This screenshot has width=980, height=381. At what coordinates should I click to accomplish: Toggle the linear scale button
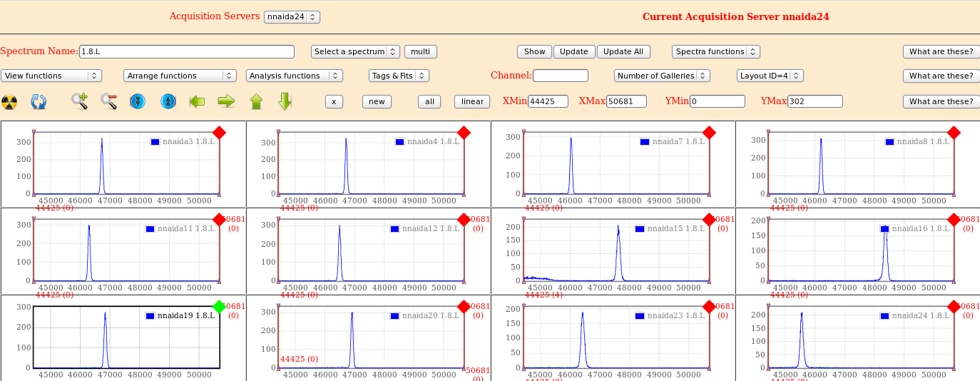pos(472,101)
